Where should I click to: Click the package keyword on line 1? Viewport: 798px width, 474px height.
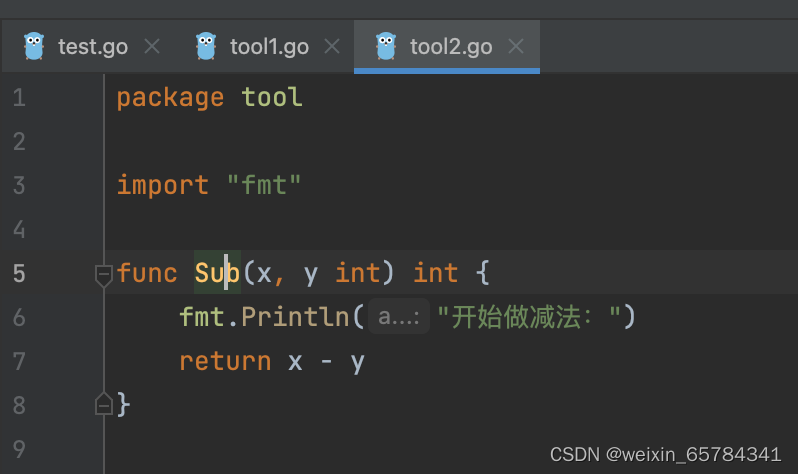170,98
